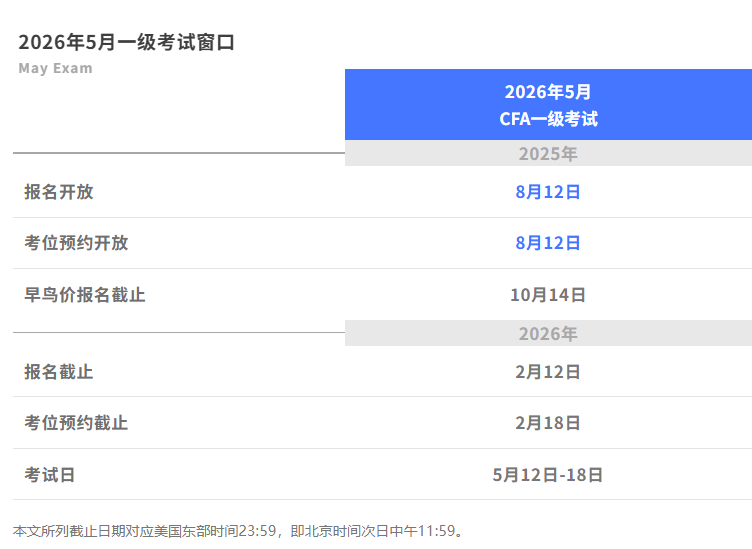Click the 考位预约截止 row label

(x=76, y=423)
